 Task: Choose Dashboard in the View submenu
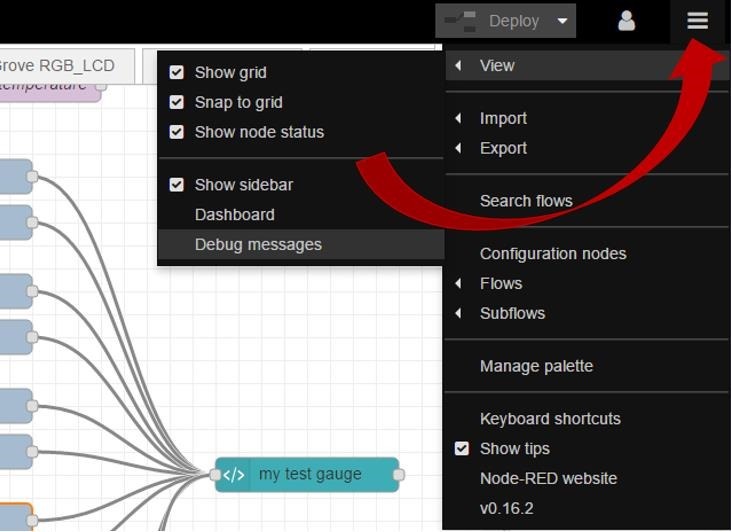click(x=234, y=215)
